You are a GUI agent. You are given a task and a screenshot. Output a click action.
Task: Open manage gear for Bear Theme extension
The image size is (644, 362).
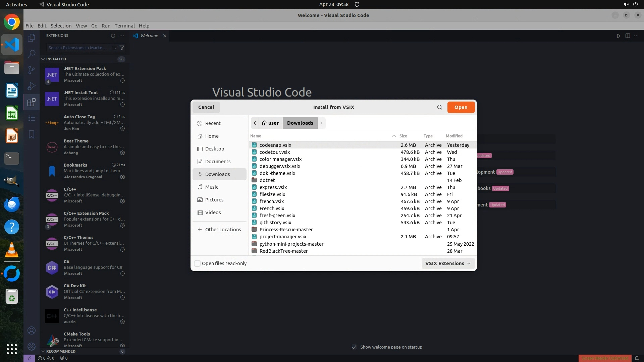click(122, 153)
